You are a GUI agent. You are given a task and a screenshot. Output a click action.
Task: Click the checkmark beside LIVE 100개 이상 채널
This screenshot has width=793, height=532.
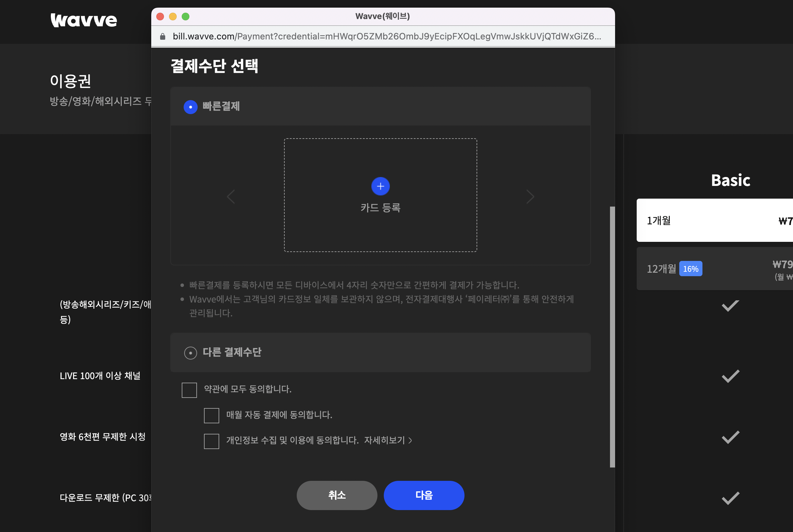(730, 376)
